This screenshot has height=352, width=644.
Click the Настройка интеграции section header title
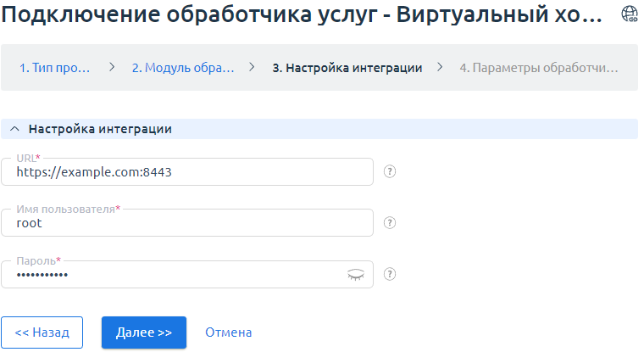click(100, 130)
